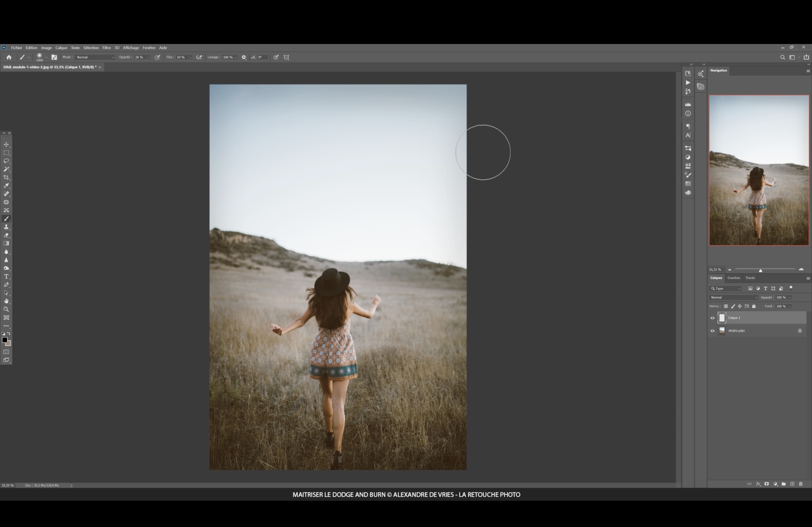Create a new layer button
The height and width of the screenshot is (527, 812).
[792, 484]
